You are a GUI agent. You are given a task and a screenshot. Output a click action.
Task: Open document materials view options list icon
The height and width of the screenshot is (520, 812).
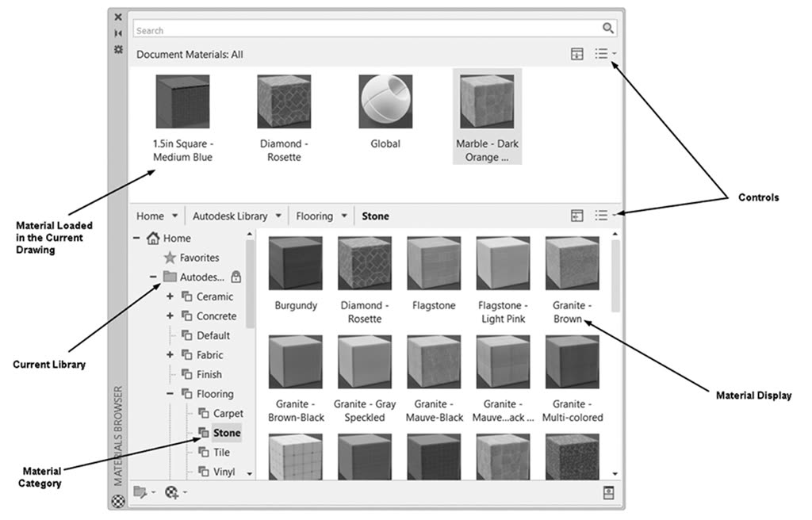click(x=601, y=54)
